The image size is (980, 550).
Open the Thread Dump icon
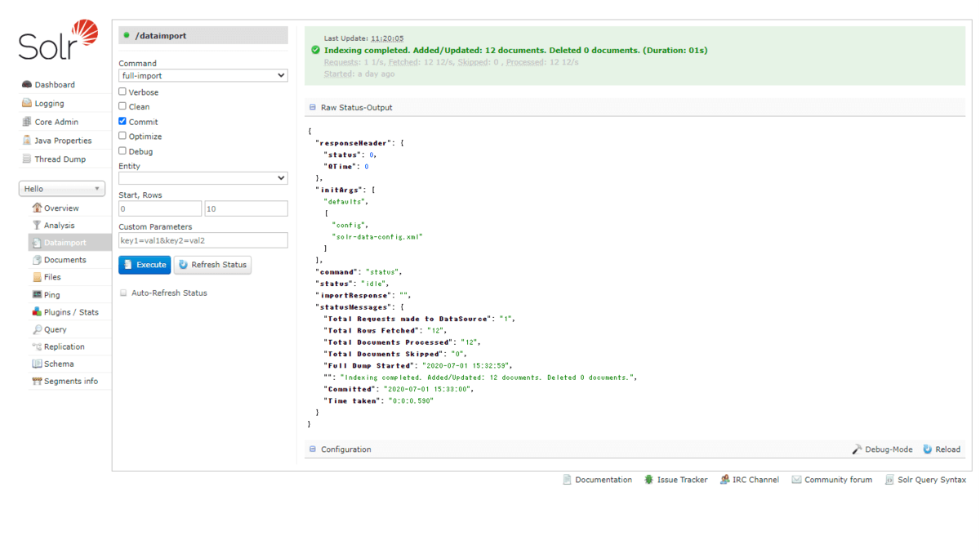pyautogui.click(x=27, y=159)
